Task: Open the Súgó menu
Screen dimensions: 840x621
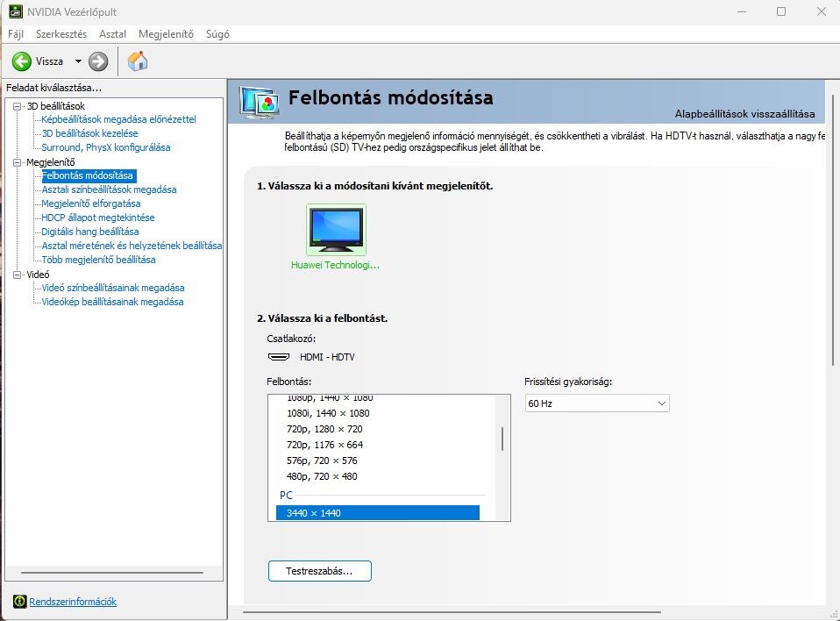Action: click(217, 33)
